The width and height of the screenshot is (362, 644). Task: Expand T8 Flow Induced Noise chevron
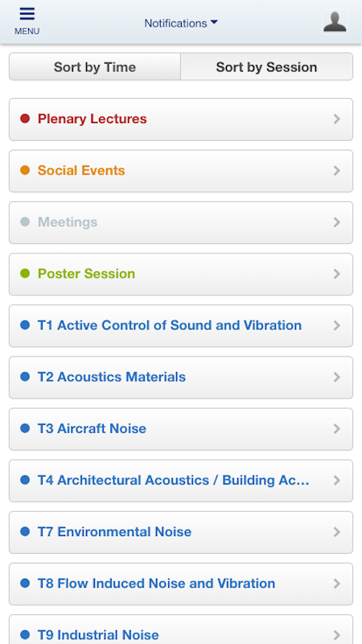click(337, 584)
